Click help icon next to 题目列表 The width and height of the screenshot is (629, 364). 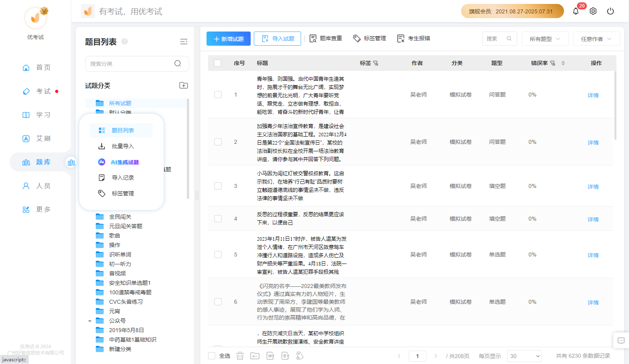click(x=125, y=41)
